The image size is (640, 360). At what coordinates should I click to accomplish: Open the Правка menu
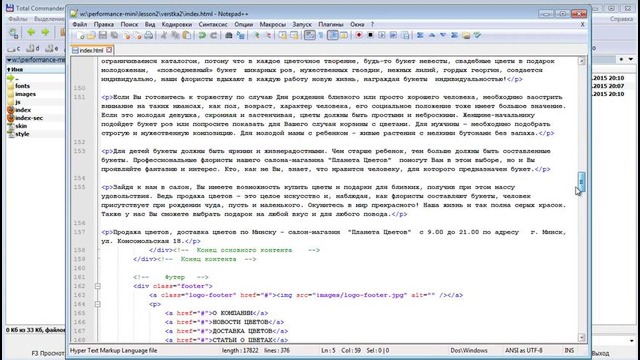coord(104,24)
